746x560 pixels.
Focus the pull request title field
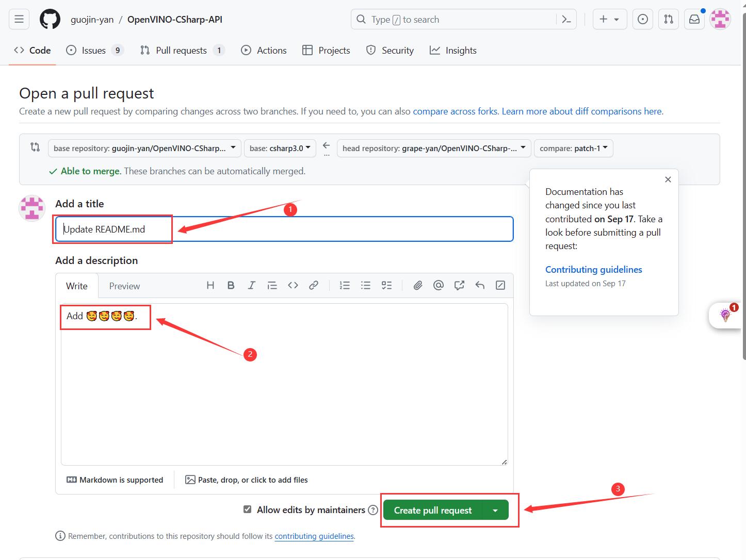[x=284, y=229]
